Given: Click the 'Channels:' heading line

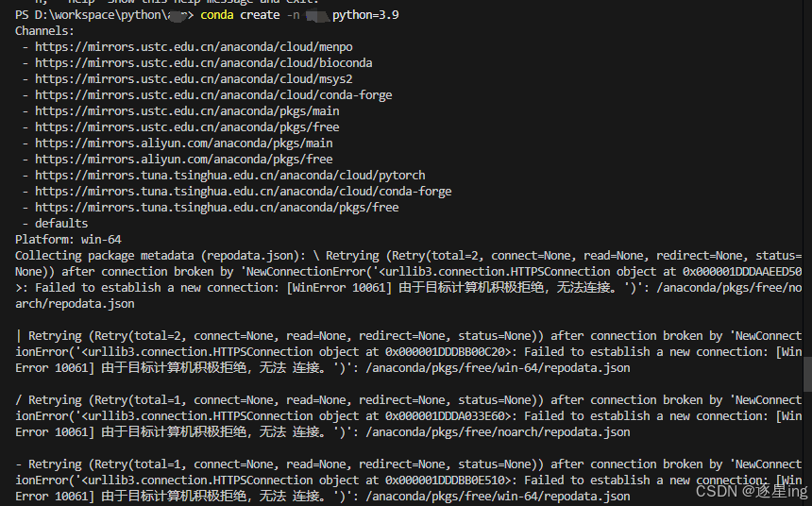Looking at the screenshot, I should [x=45, y=31].
